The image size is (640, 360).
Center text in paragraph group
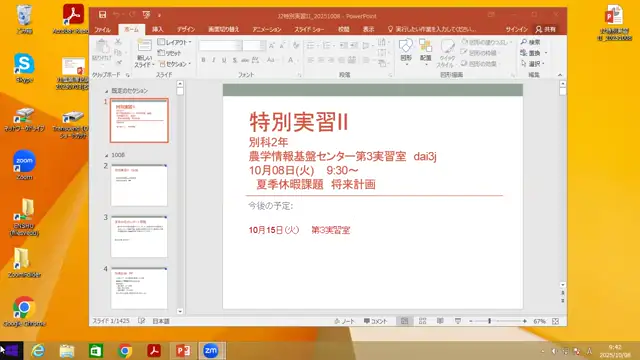(321, 60)
